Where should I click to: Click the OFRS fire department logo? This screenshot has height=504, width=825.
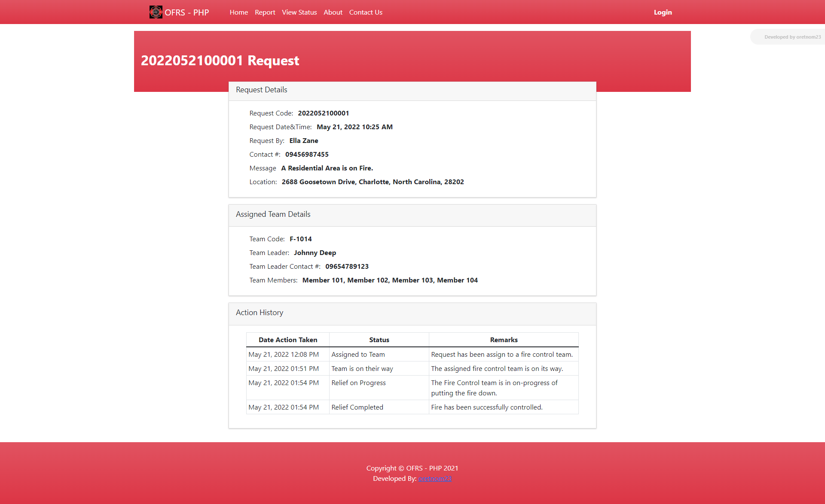tap(156, 12)
